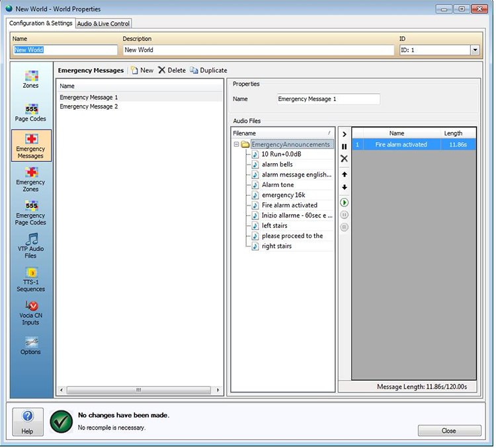Collapse the EmergencyAnnouncements folder tree

click(x=236, y=145)
